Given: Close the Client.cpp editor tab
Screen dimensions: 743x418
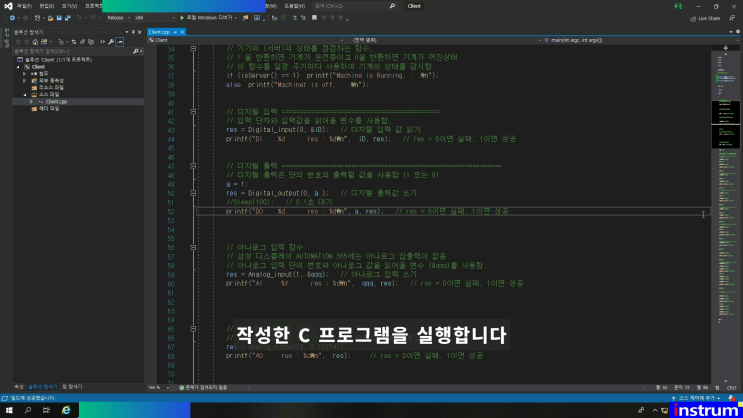Looking at the screenshot, I should 182,32.
